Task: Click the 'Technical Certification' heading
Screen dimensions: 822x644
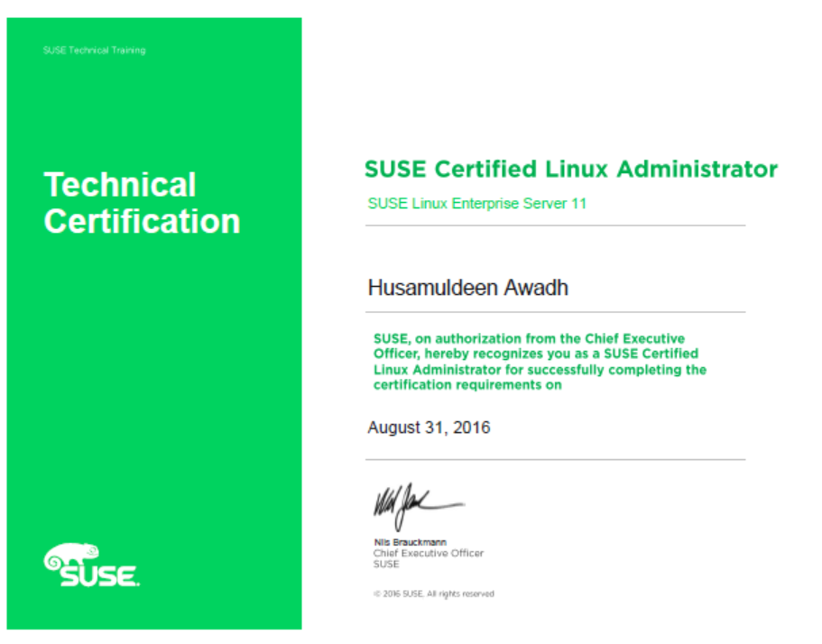Action: [142, 203]
